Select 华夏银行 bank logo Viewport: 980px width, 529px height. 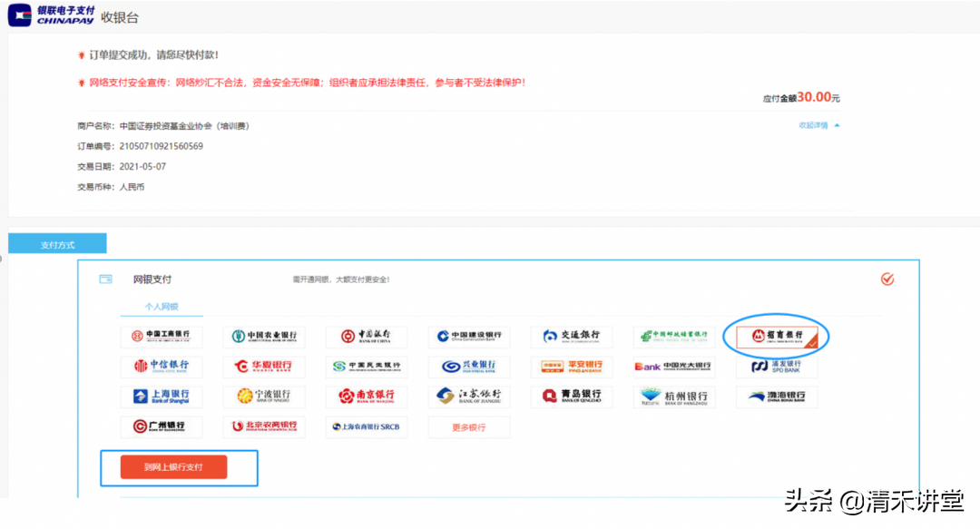264,367
